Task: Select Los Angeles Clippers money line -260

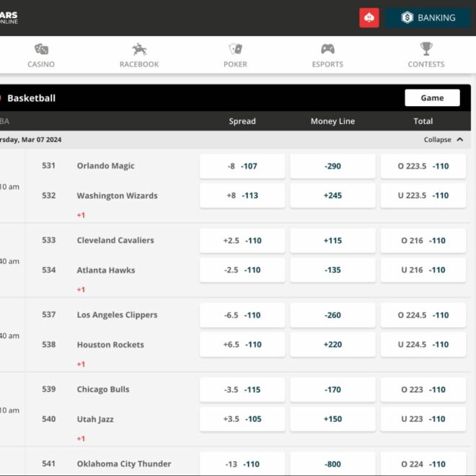Action: [332, 315]
